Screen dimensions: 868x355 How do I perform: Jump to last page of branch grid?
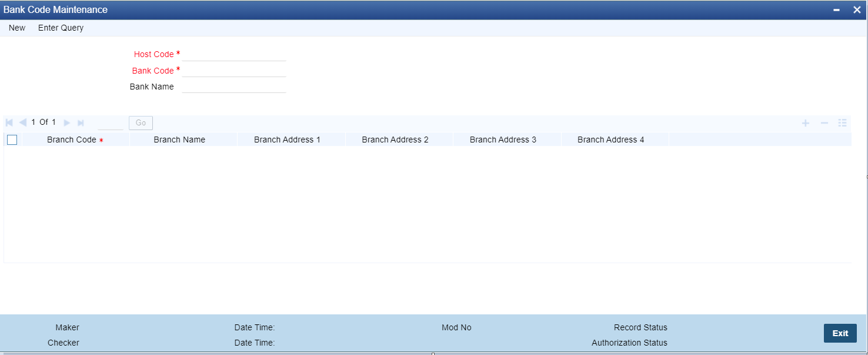(81, 122)
